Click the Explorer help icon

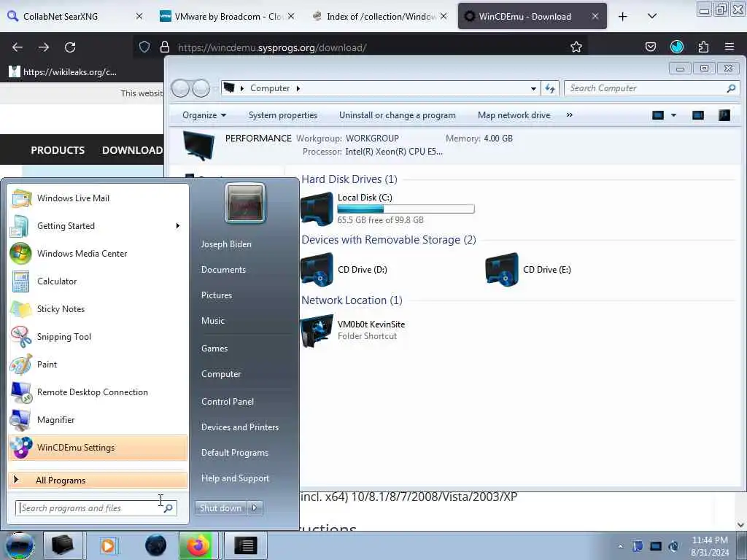[724, 115]
